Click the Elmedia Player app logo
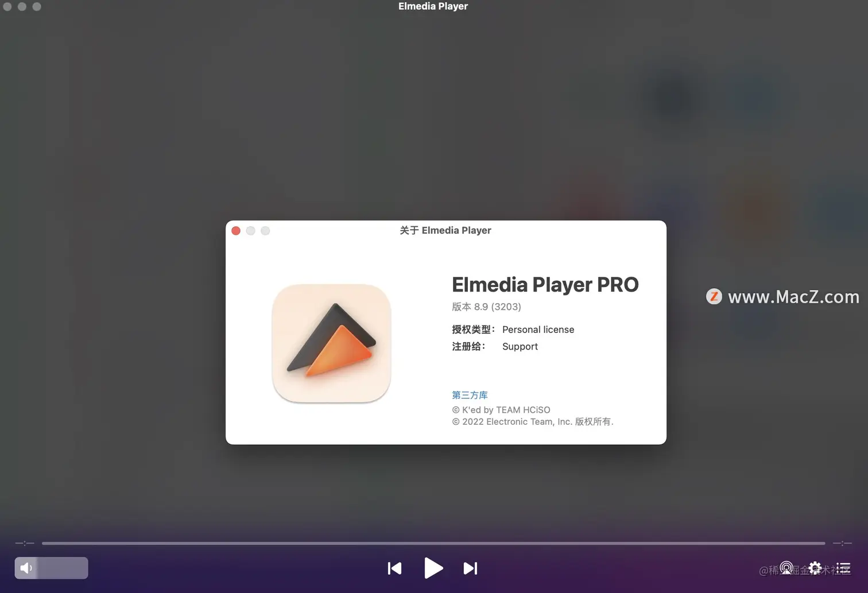868x593 pixels. click(331, 343)
